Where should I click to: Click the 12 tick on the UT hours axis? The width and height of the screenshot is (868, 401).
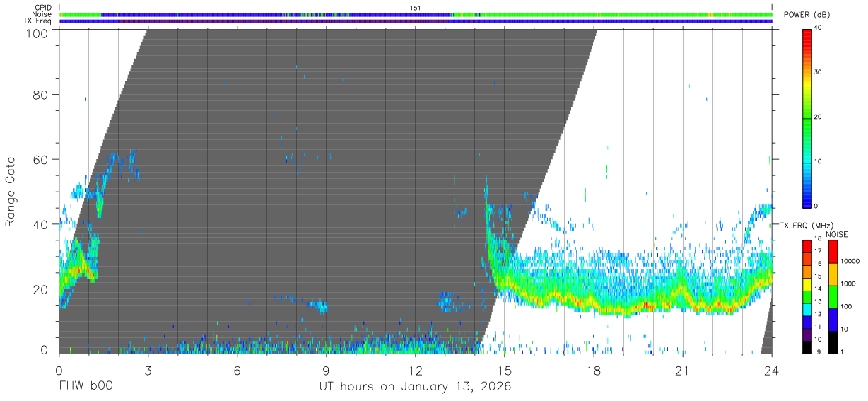[415, 370]
